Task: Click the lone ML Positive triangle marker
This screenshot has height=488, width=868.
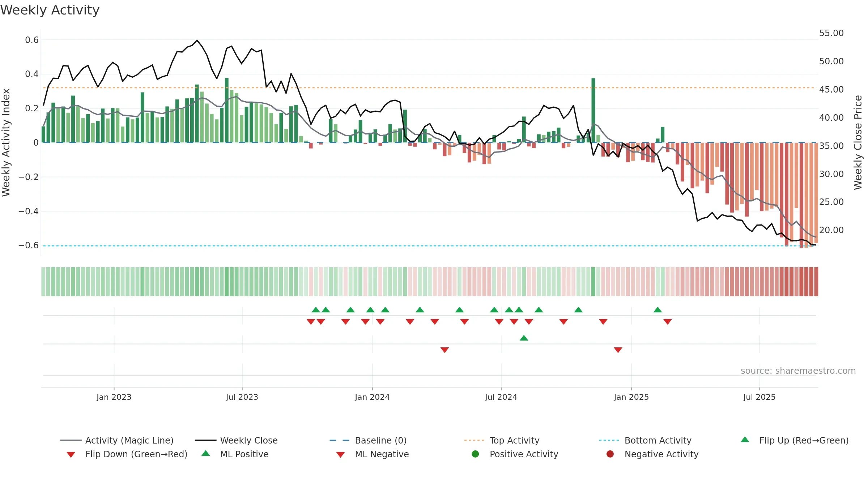Action: [x=524, y=338]
